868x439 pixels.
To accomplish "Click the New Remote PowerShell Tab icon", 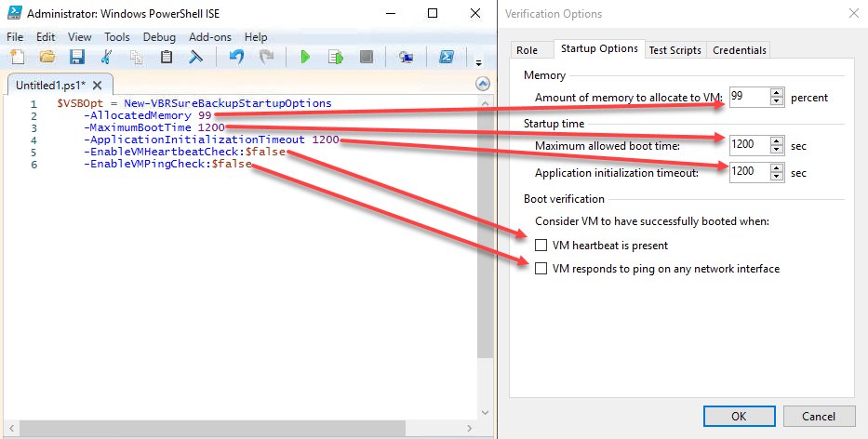I will click(x=407, y=57).
